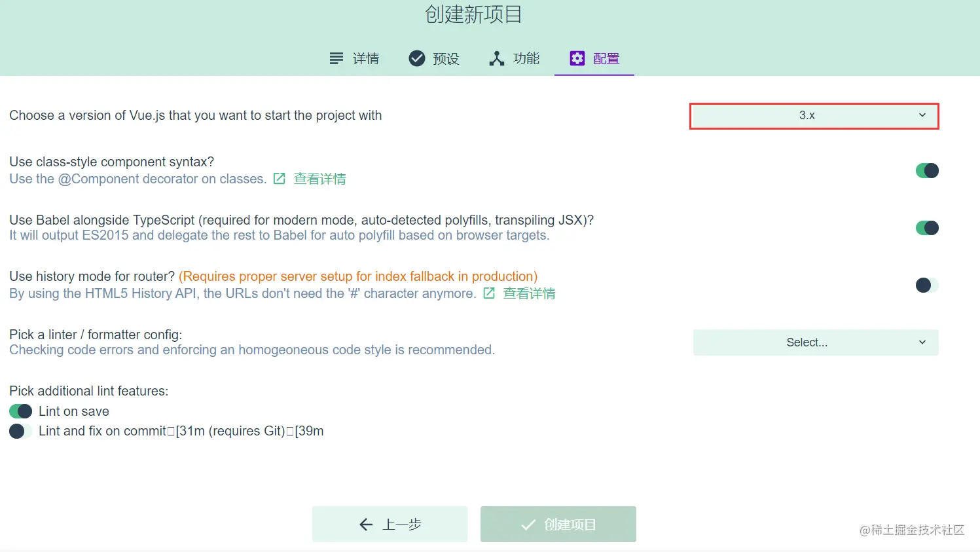Screen dimensions: 980x552
Task: Click 'Use class-style component syntax?' label
Action: (x=112, y=162)
